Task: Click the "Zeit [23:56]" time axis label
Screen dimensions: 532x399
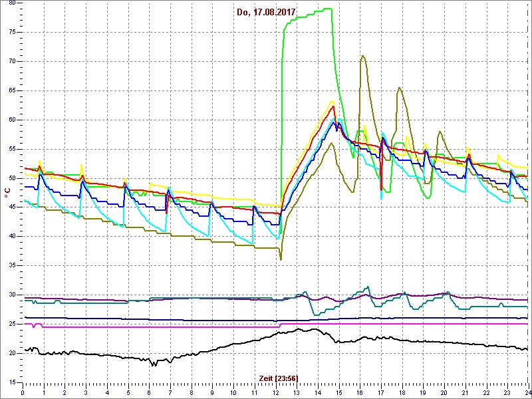Action: click(x=279, y=378)
